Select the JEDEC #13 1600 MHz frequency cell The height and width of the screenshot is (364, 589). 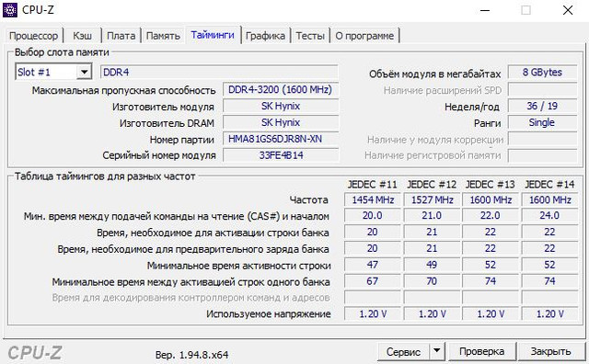click(491, 199)
